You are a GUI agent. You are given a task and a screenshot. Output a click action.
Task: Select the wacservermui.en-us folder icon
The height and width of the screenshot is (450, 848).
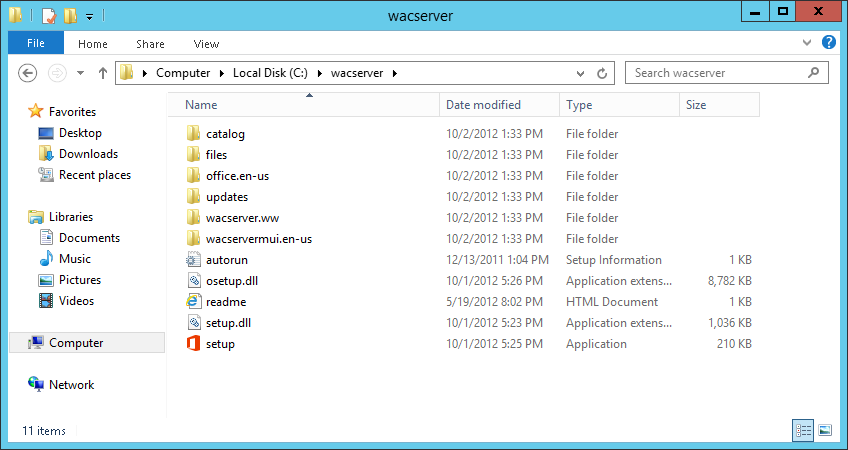coord(193,239)
